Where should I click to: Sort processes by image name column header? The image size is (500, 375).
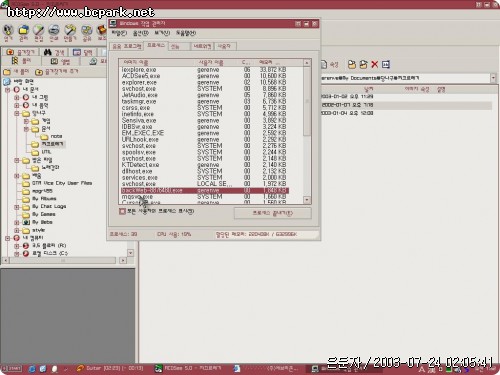click(157, 63)
